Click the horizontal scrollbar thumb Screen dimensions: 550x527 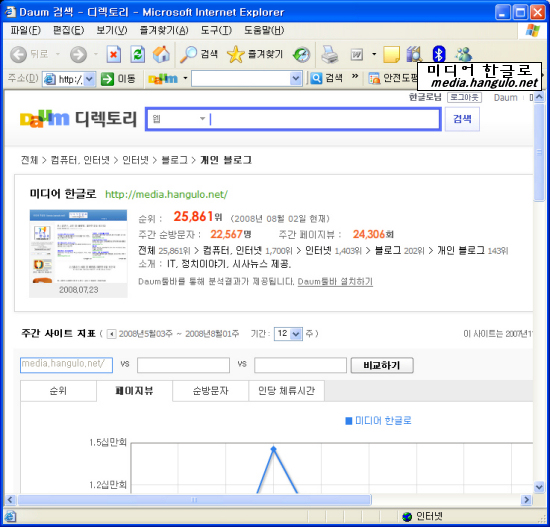pos(194,500)
